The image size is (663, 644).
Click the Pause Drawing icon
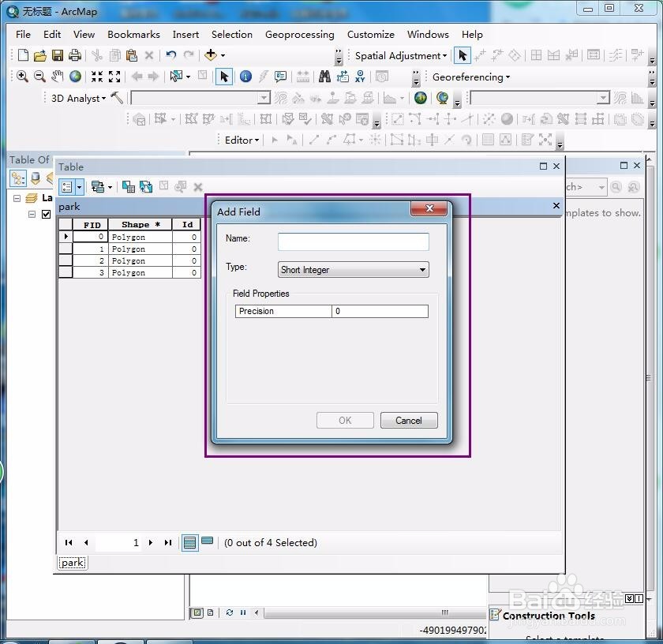click(243, 612)
